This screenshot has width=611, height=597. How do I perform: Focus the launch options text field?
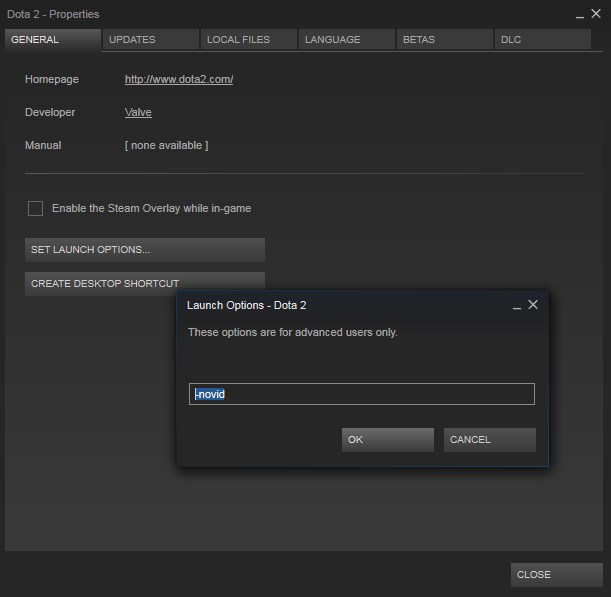click(362, 394)
